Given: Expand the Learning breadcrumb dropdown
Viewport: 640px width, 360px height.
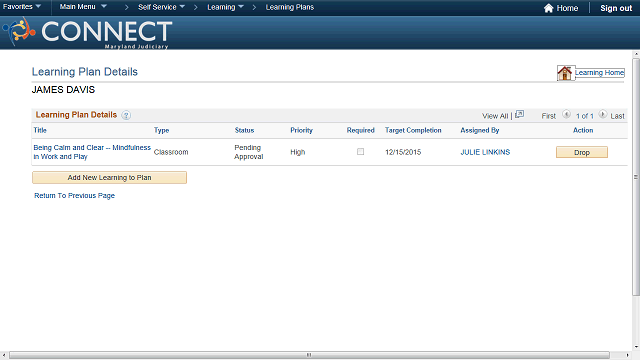Looking at the screenshot, I should (x=225, y=7).
